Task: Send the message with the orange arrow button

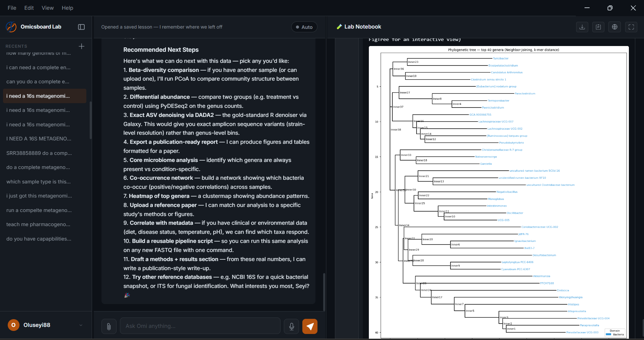Action: pos(310,326)
